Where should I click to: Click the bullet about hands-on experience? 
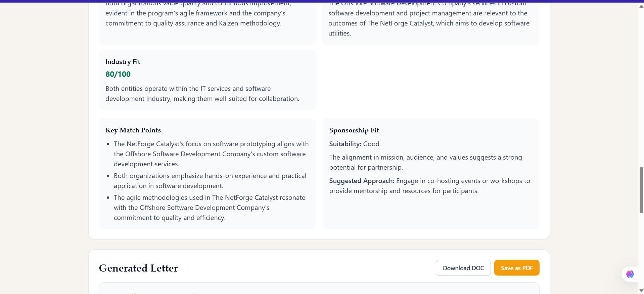(x=210, y=181)
